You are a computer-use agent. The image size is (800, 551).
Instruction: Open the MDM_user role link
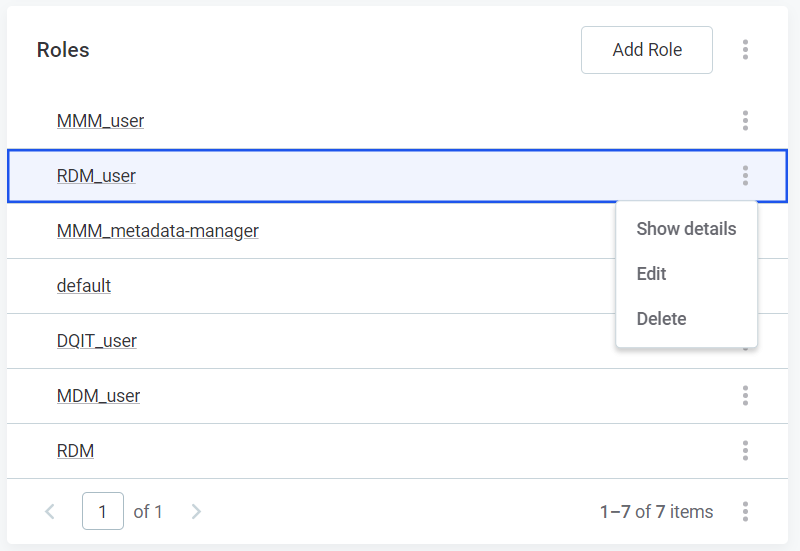click(x=98, y=396)
